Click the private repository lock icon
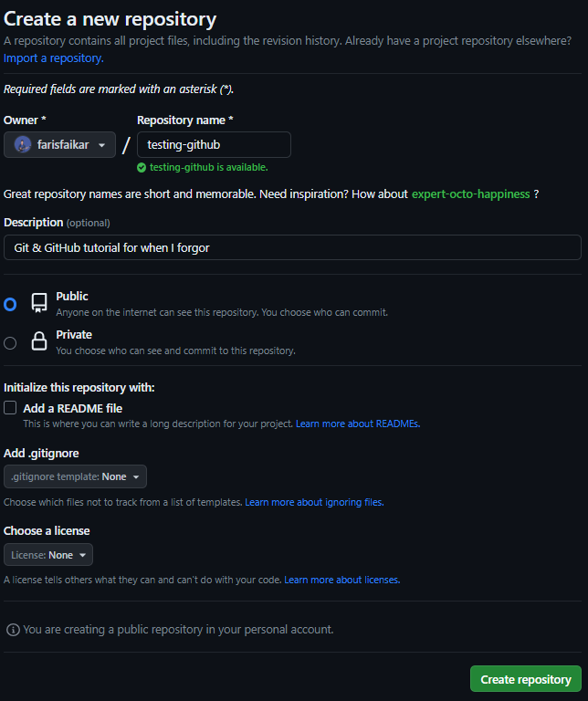 39,342
